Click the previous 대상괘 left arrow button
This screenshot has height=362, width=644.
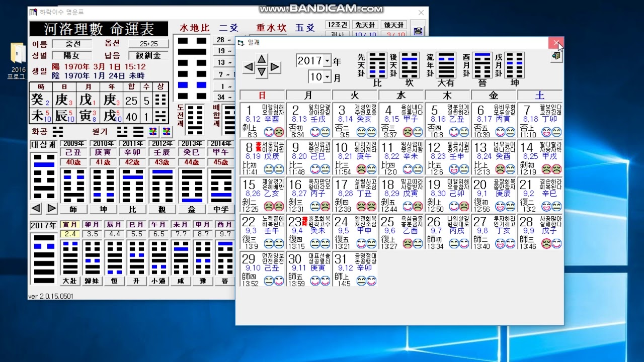coord(36,208)
